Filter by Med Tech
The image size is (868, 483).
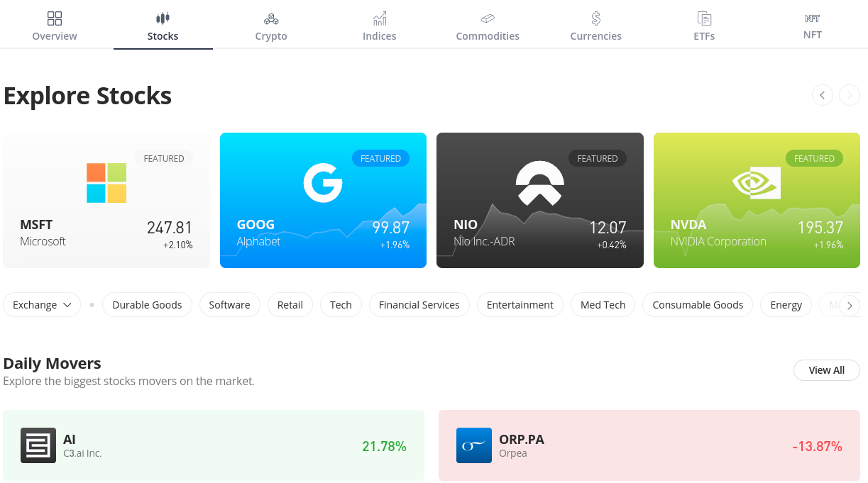coord(603,305)
